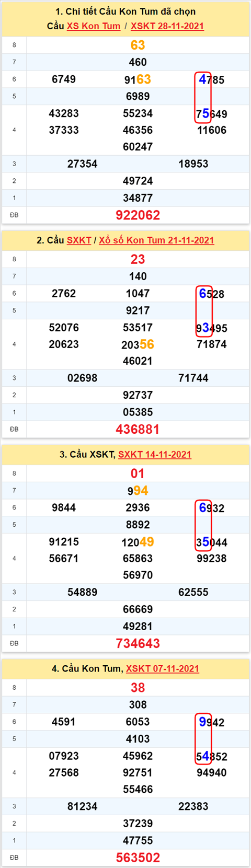Select the number 9942 with blue 9
Screen dimensions: 251x868
pos(212,723)
